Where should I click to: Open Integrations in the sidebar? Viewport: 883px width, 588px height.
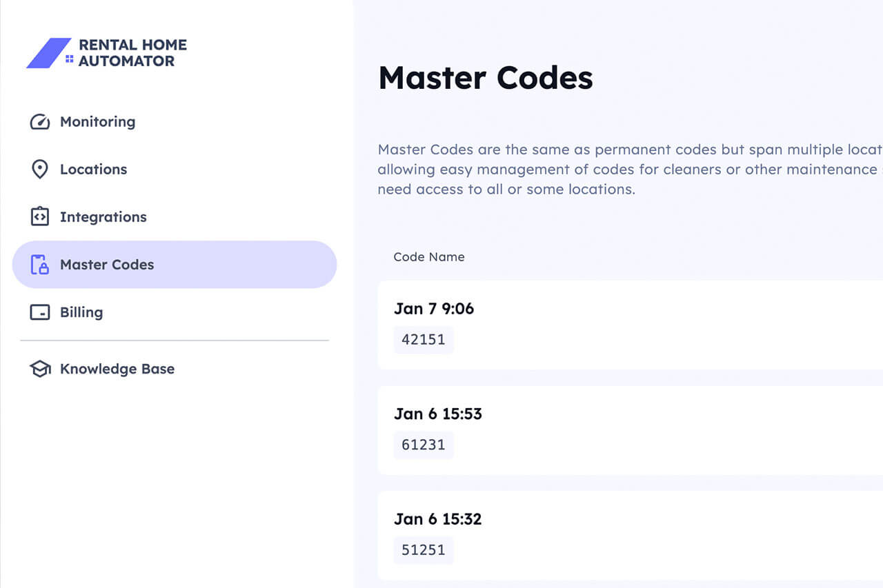(x=103, y=217)
